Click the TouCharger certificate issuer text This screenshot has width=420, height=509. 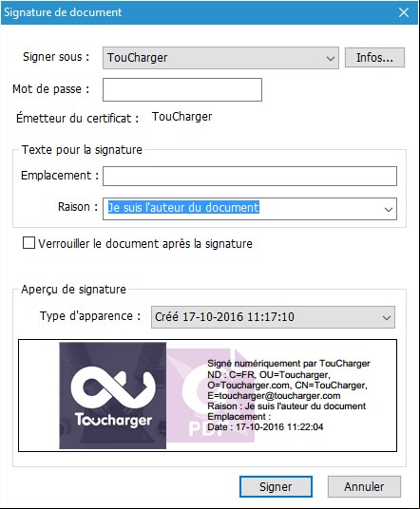[x=181, y=117]
